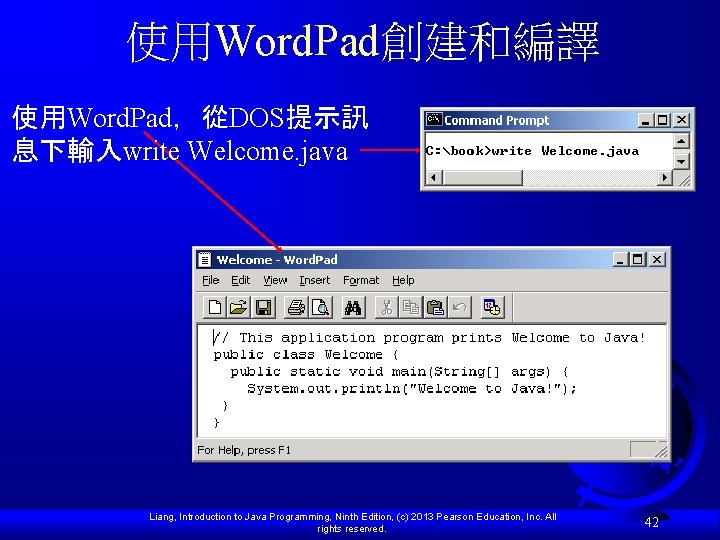
Task: Click the Command Prompt scroll left arrow
Action: (434, 177)
